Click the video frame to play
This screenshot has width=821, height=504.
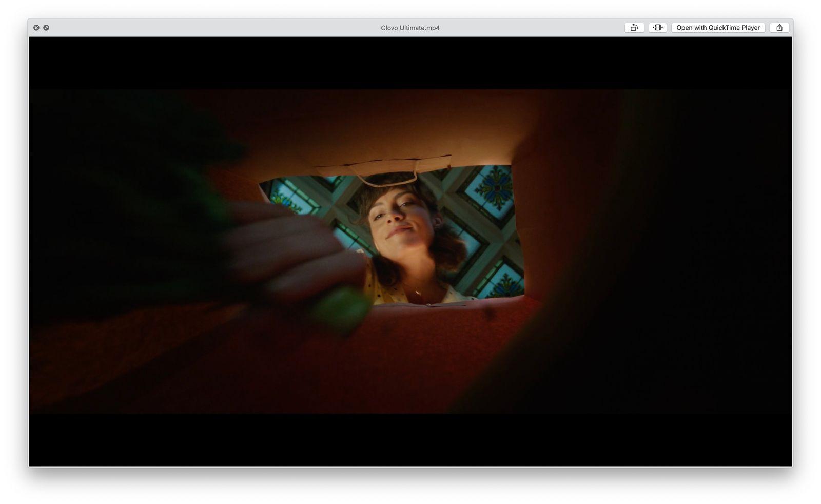pyautogui.click(x=411, y=251)
